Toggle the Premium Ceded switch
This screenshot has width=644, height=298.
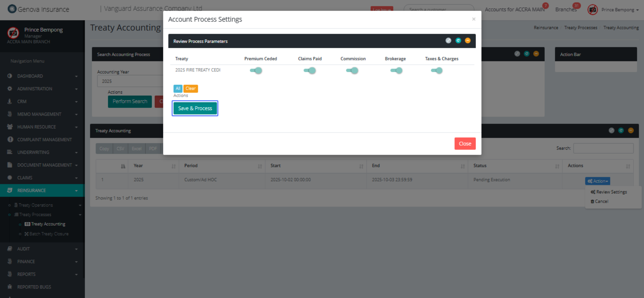click(x=256, y=71)
